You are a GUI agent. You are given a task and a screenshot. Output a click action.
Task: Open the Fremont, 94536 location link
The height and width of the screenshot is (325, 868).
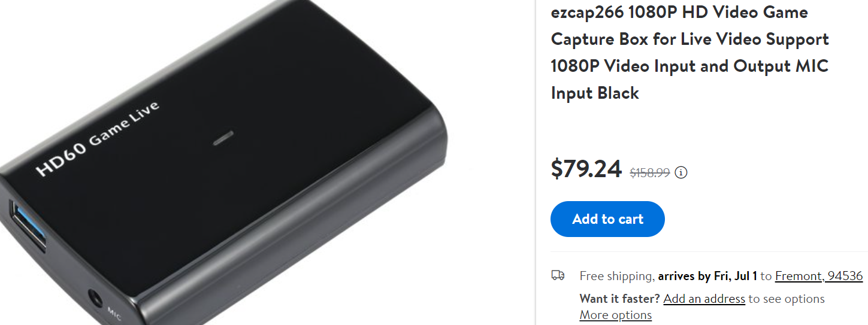[x=819, y=276]
